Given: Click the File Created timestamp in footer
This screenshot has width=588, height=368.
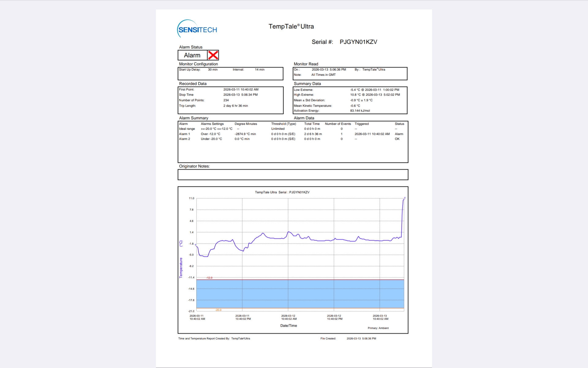Looking at the screenshot, I should pyautogui.click(x=361, y=339).
